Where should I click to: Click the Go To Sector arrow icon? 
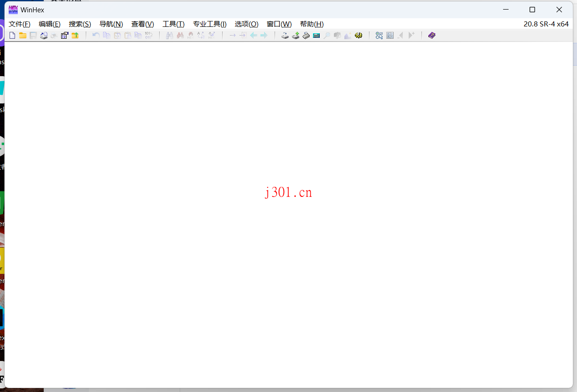pos(243,36)
